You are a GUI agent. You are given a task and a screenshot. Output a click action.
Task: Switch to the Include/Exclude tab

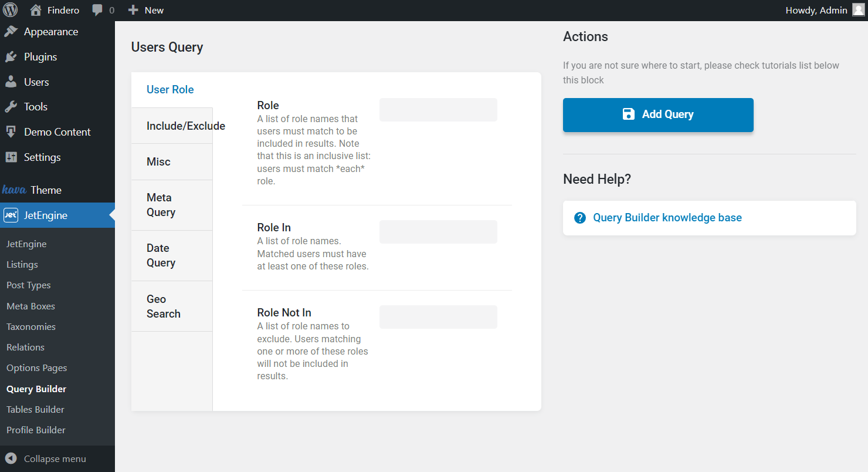pyautogui.click(x=172, y=126)
